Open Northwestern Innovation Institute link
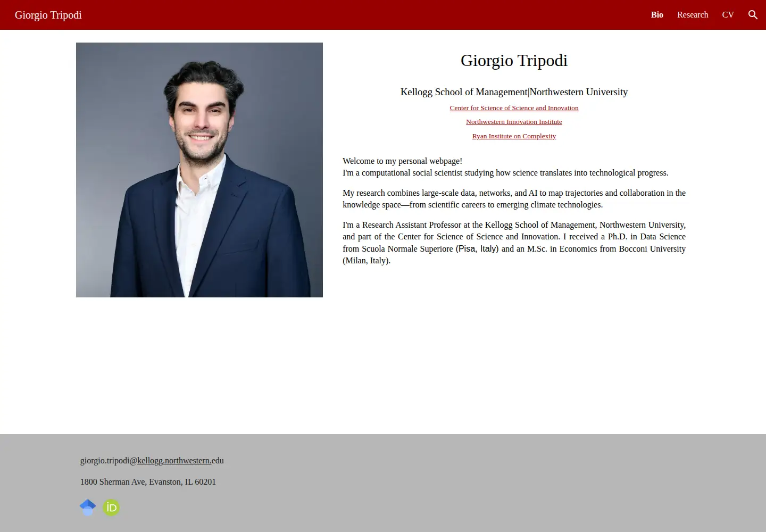This screenshot has height=532, width=766. pos(514,122)
